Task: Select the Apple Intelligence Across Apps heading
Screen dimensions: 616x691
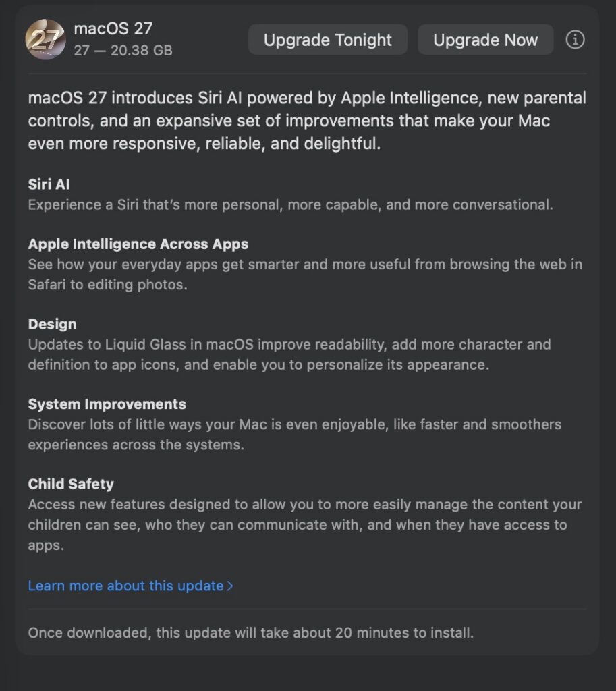Action: 138,244
